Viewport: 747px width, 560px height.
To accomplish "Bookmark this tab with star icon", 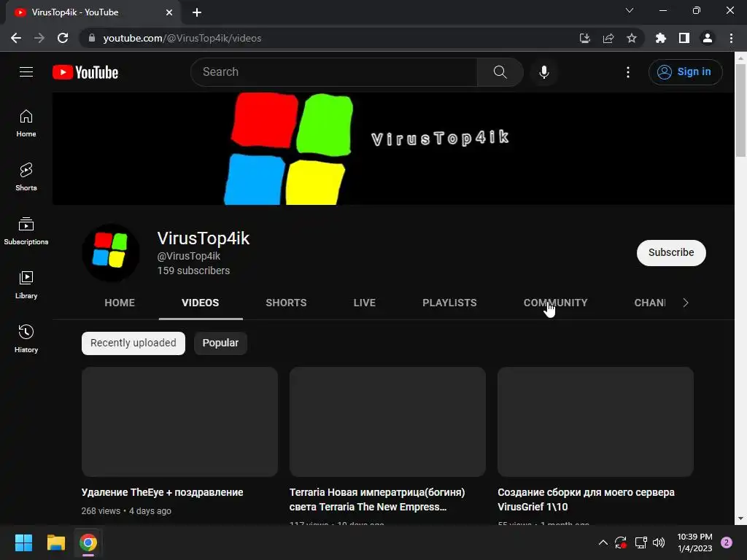I will [x=632, y=38].
